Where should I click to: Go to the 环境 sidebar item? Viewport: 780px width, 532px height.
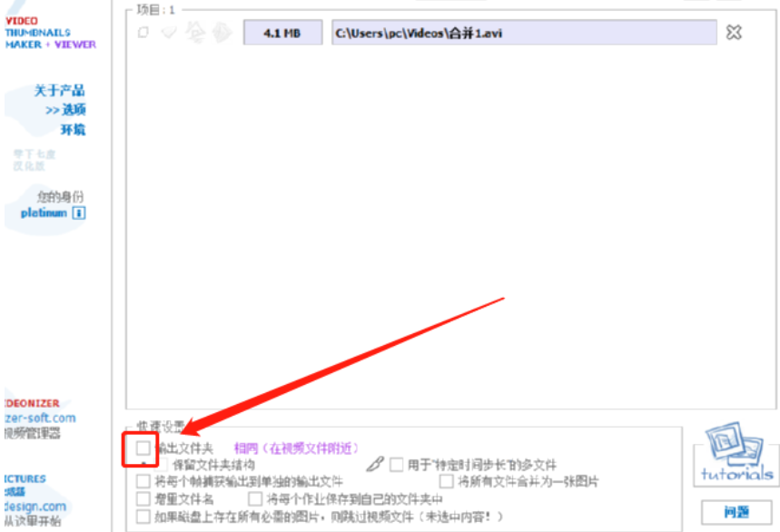tap(74, 130)
